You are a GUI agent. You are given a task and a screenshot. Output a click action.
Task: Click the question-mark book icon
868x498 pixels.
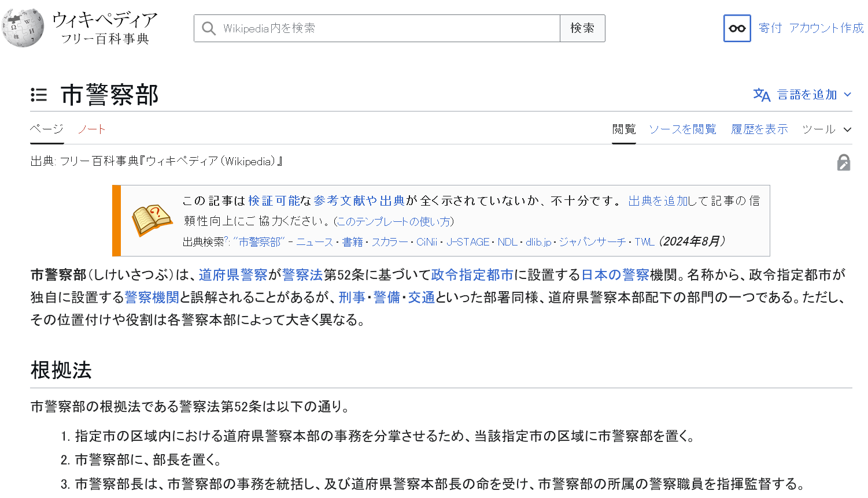coord(152,220)
